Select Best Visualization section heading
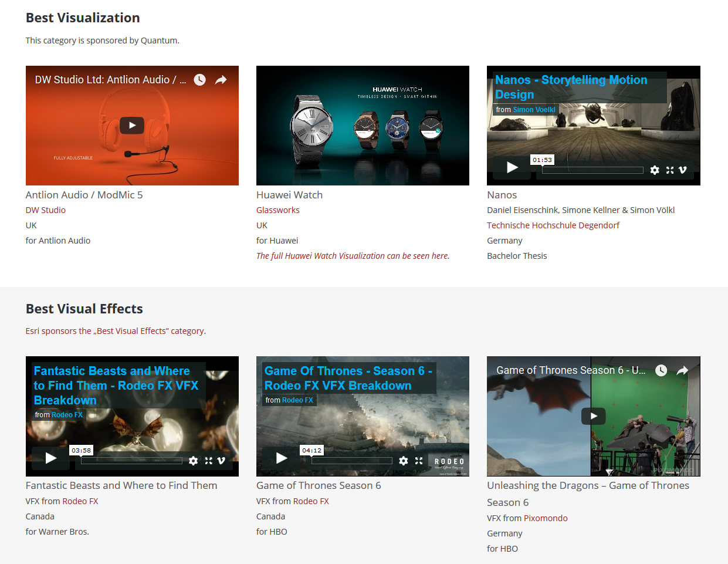Viewport: 728px width, 564px height. point(83,18)
